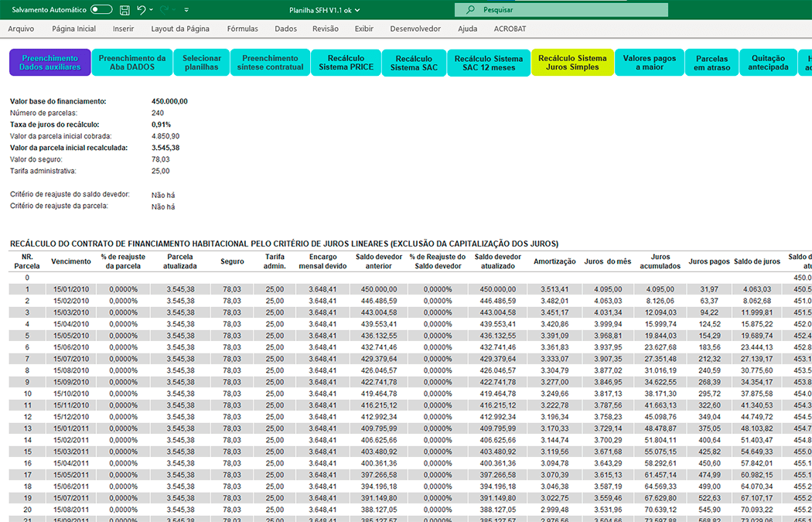Image resolution: width=812 pixels, height=522 pixels.
Task: Select interest rate cell 0,91%
Action: click(x=161, y=125)
